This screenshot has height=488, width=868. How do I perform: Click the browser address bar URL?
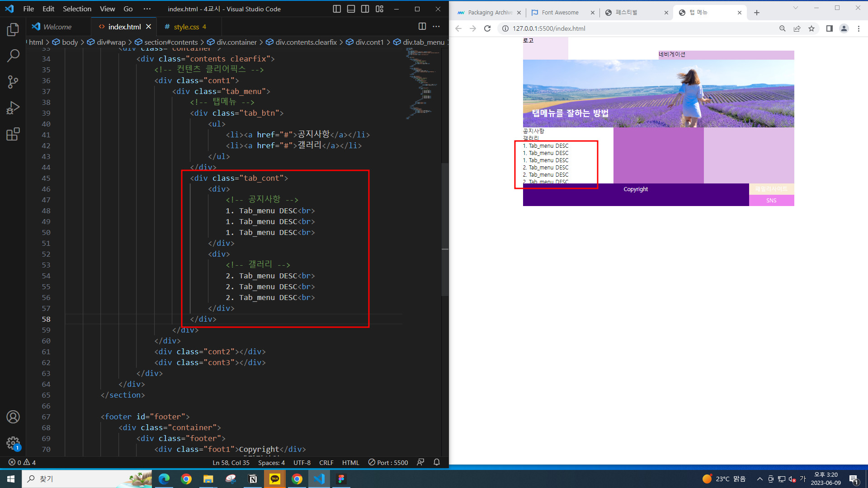point(549,28)
